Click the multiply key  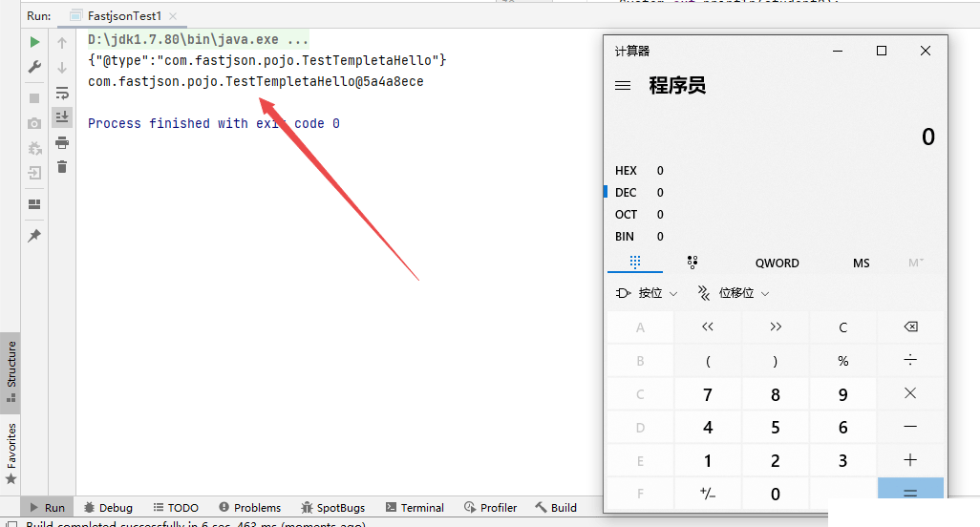(x=910, y=393)
